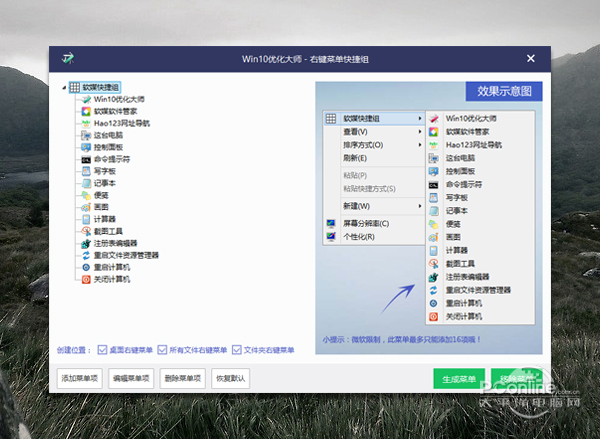Toggle the 所有文件右键菜单 checkbox
Viewport: 600px width, 439px height.
[162, 350]
